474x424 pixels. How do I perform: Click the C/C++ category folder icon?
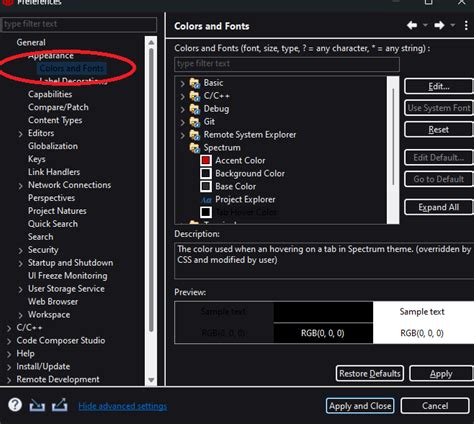[x=195, y=96]
